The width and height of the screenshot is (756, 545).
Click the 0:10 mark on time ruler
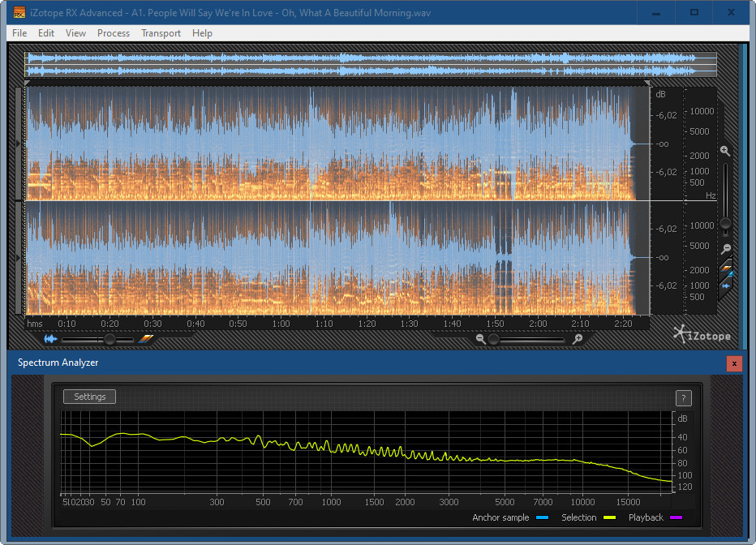pyautogui.click(x=67, y=324)
